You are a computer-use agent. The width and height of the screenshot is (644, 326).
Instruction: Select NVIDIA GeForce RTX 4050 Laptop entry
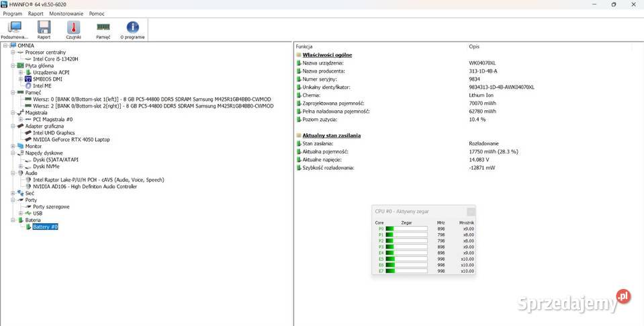[x=71, y=139]
